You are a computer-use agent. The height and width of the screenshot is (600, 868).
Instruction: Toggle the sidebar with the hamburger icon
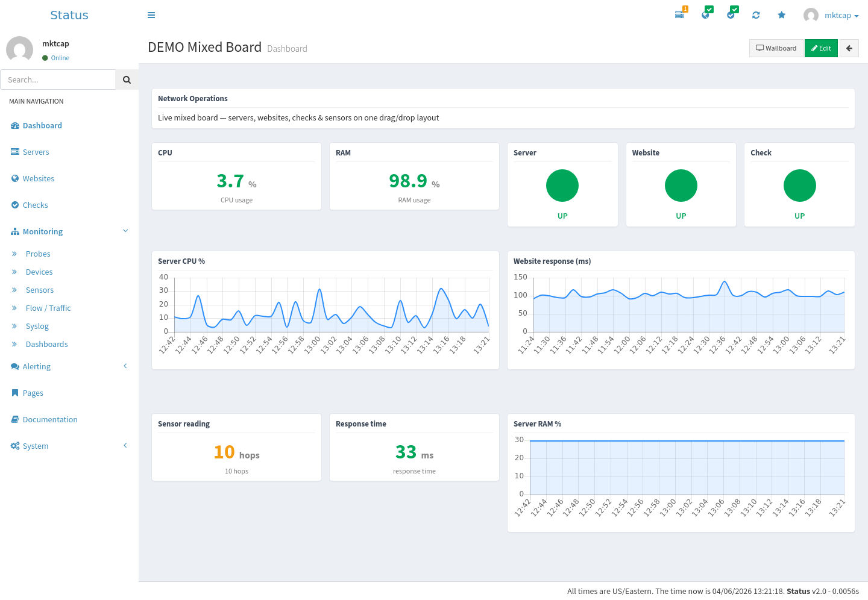(x=151, y=15)
